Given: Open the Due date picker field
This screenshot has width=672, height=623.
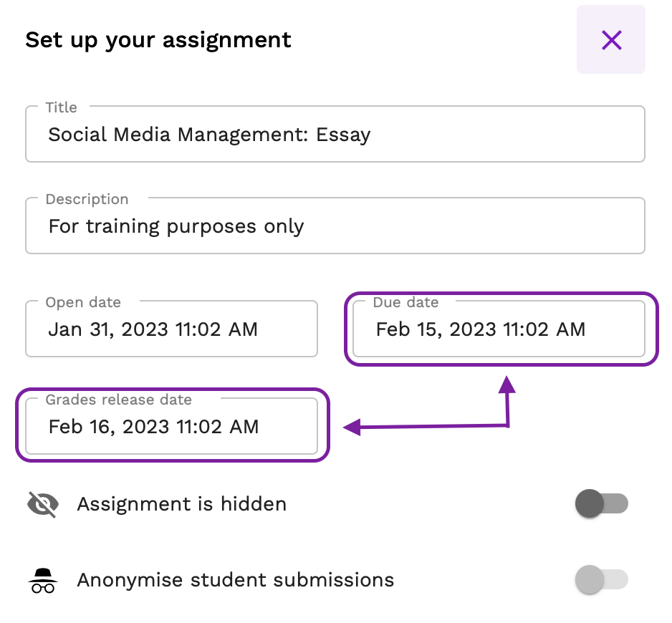Looking at the screenshot, I should tap(499, 329).
